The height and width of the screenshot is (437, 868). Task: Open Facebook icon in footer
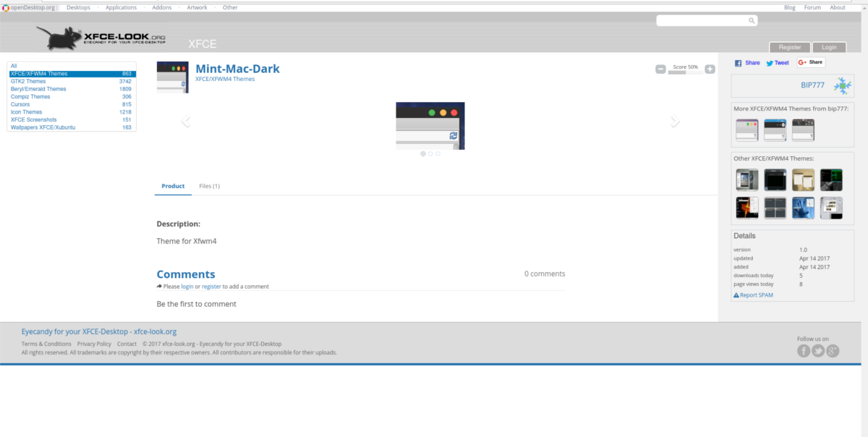click(x=804, y=351)
